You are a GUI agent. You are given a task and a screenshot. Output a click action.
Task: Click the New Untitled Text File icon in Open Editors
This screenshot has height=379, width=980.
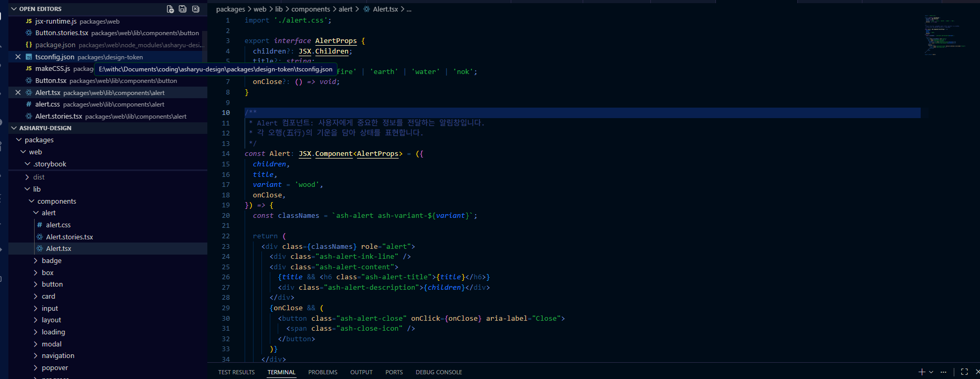coord(170,9)
